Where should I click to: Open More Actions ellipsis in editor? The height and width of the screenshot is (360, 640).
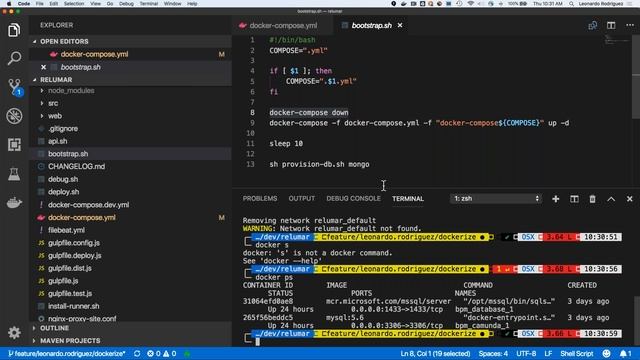coord(630,25)
